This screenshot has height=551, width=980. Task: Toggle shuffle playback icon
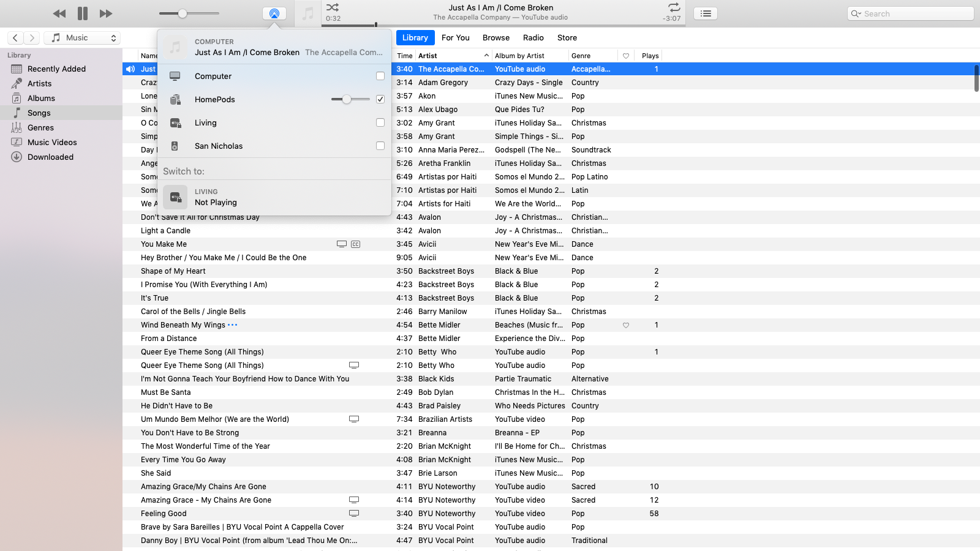pyautogui.click(x=333, y=7)
